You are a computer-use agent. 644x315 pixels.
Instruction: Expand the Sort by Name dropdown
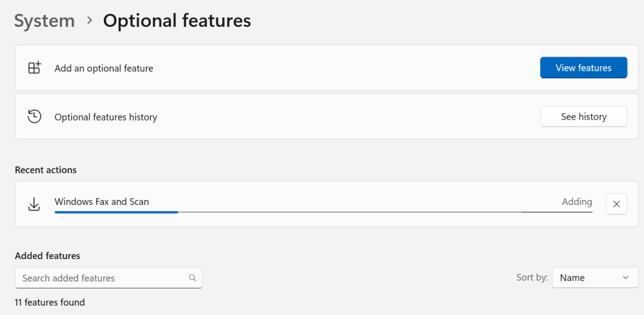594,277
